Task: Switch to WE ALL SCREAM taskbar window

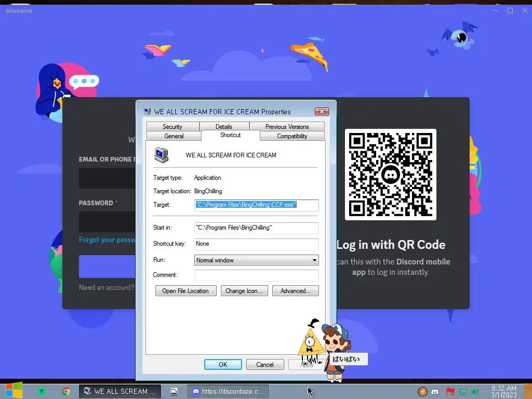Action: [120, 391]
